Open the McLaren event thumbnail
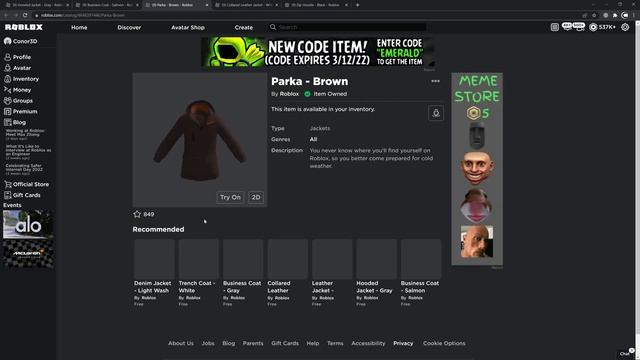Viewport: 640px width, 360px height. (28, 254)
